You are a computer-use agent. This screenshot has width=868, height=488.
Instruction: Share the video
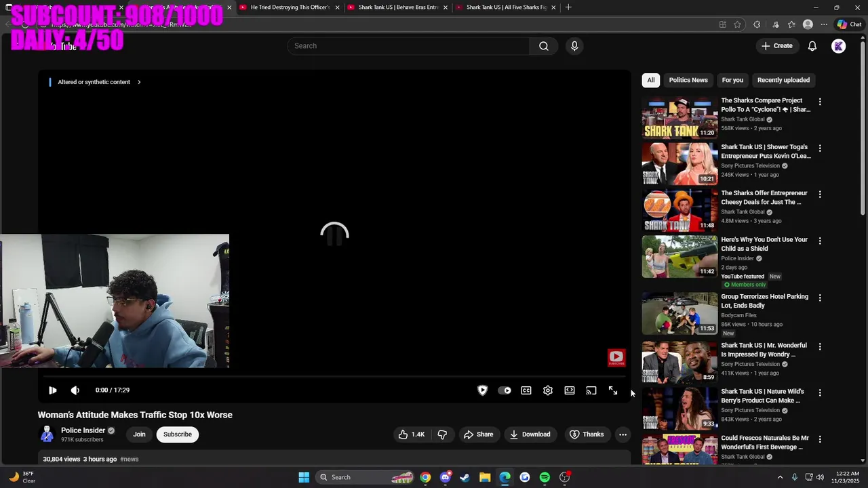[478, 434]
